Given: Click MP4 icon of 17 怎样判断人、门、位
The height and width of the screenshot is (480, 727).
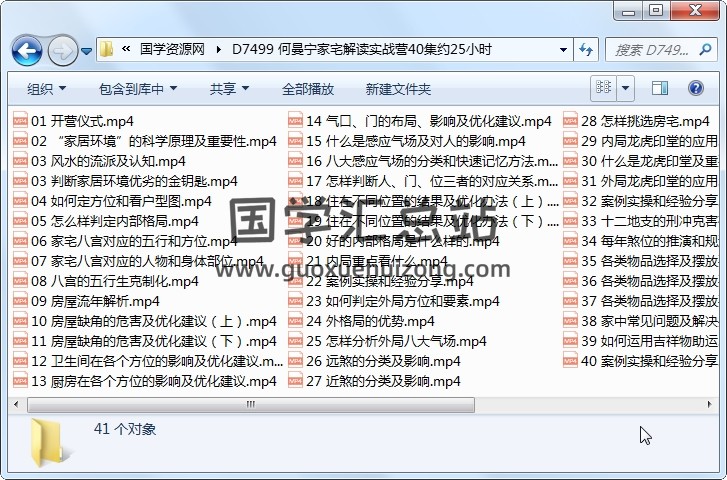Looking at the screenshot, I should (295, 181).
